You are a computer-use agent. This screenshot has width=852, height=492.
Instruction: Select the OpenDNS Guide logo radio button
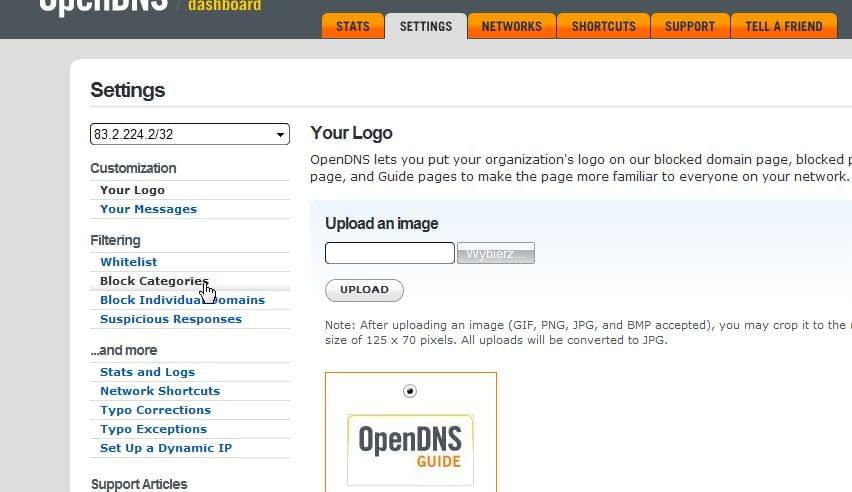410,391
